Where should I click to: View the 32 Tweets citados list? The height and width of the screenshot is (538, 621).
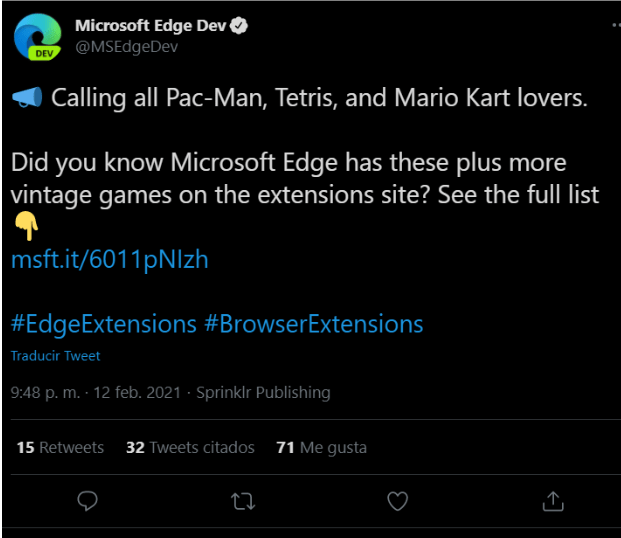(190, 447)
